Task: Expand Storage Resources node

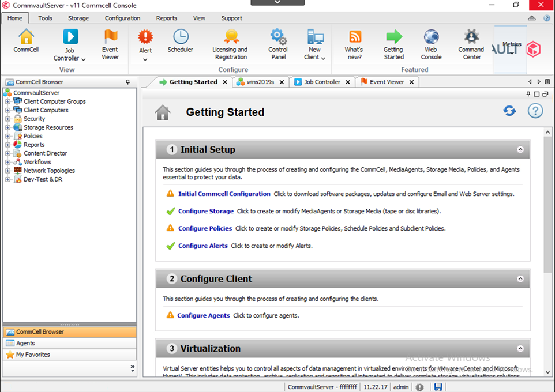Action: coord(7,127)
